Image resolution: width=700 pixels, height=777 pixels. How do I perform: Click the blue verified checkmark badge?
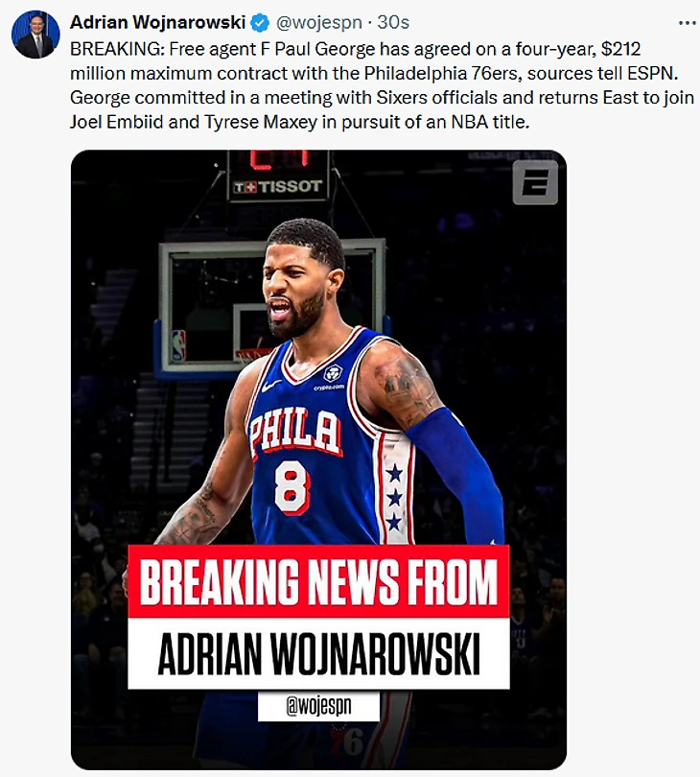(x=260, y=23)
